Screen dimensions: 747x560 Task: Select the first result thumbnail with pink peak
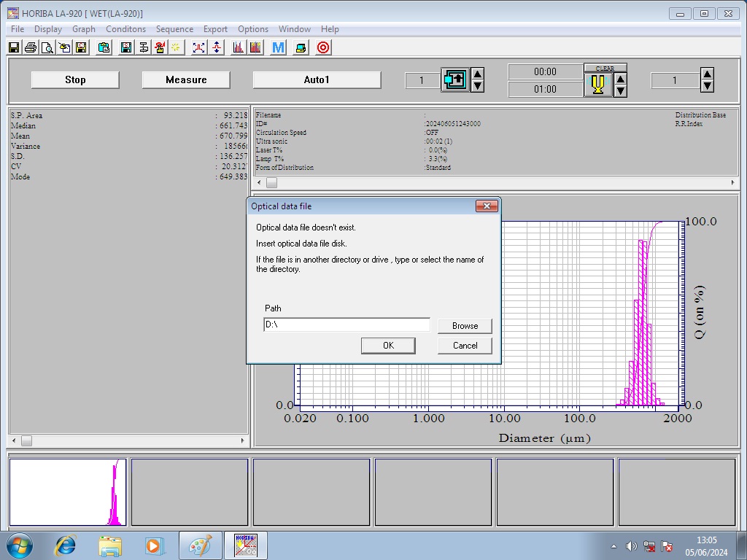pyautogui.click(x=67, y=491)
